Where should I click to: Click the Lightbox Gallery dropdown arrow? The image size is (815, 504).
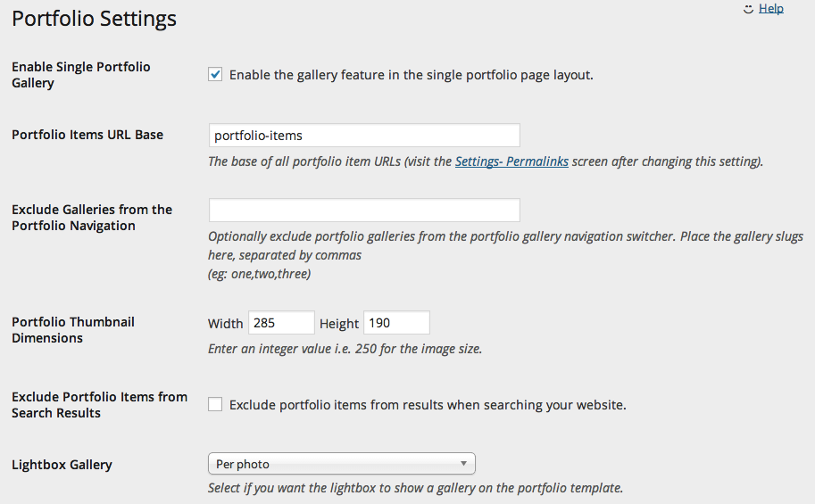(463, 464)
